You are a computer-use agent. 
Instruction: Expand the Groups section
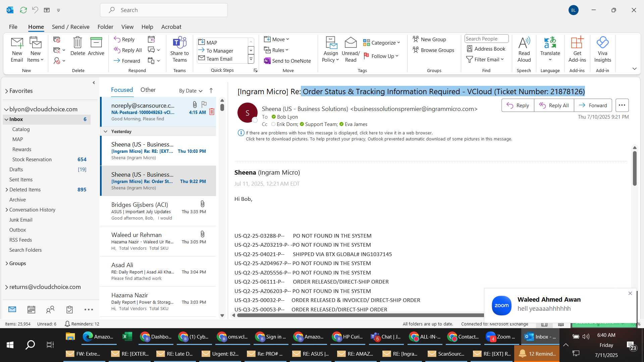coord(7,263)
